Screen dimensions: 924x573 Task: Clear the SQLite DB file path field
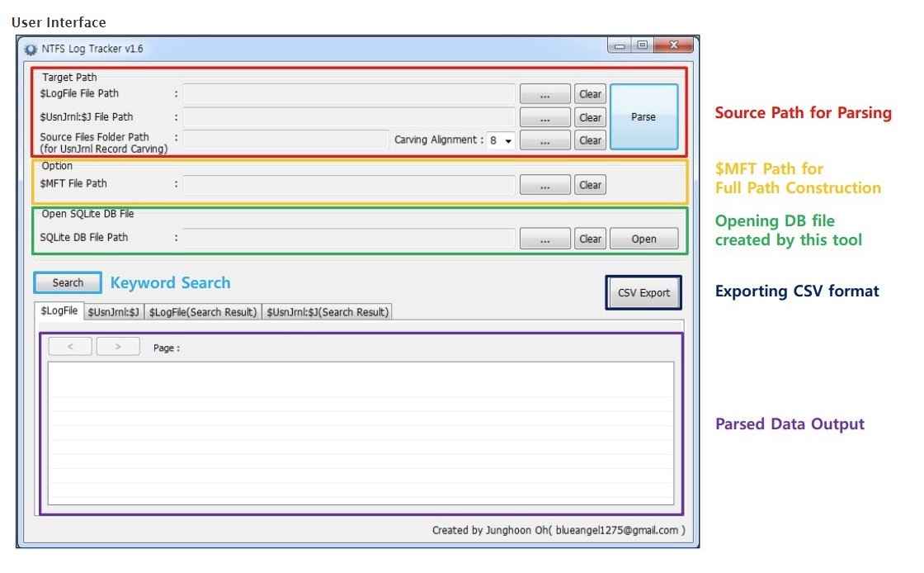click(590, 239)
